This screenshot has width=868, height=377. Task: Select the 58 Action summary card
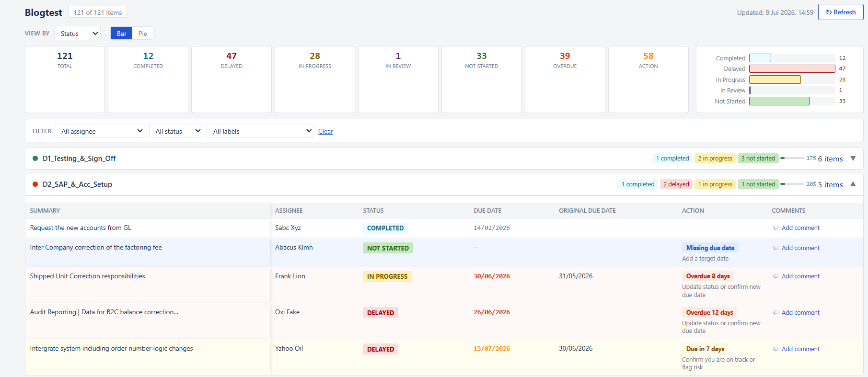coord(648,80)
